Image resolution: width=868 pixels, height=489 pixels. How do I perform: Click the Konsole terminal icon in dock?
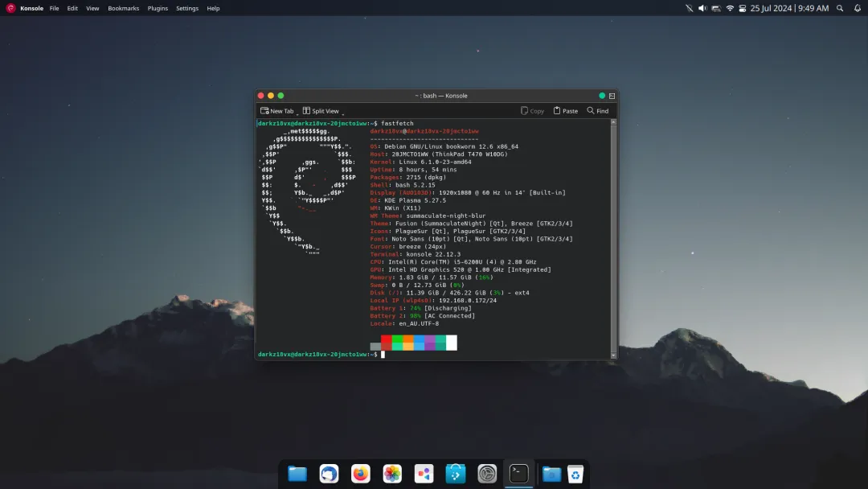pyautogui.click(x=519, y=474)
